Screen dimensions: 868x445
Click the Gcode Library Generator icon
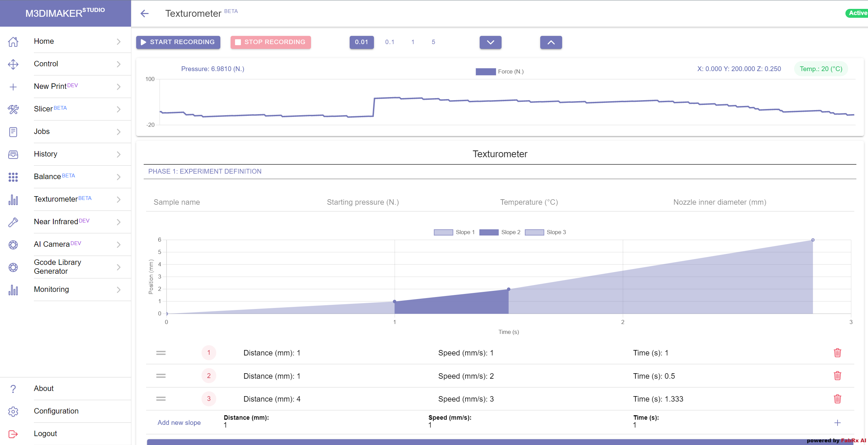coord(13,267)
